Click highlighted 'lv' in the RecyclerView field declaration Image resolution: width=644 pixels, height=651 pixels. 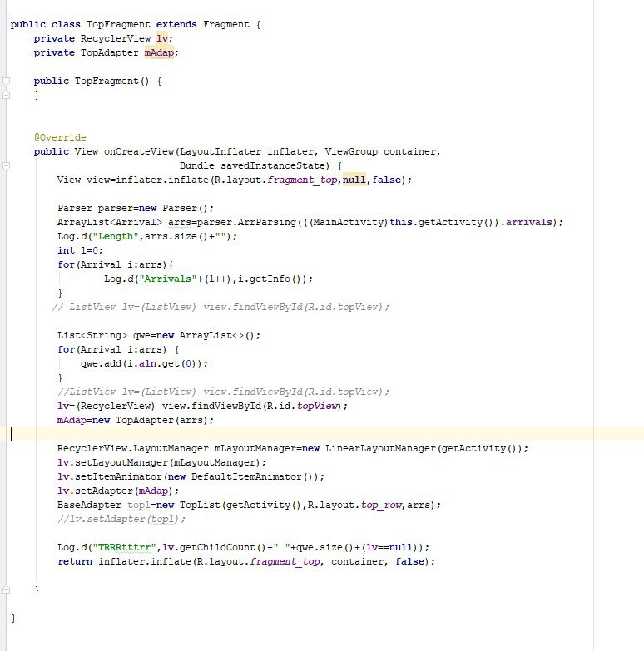coord(162,38)
